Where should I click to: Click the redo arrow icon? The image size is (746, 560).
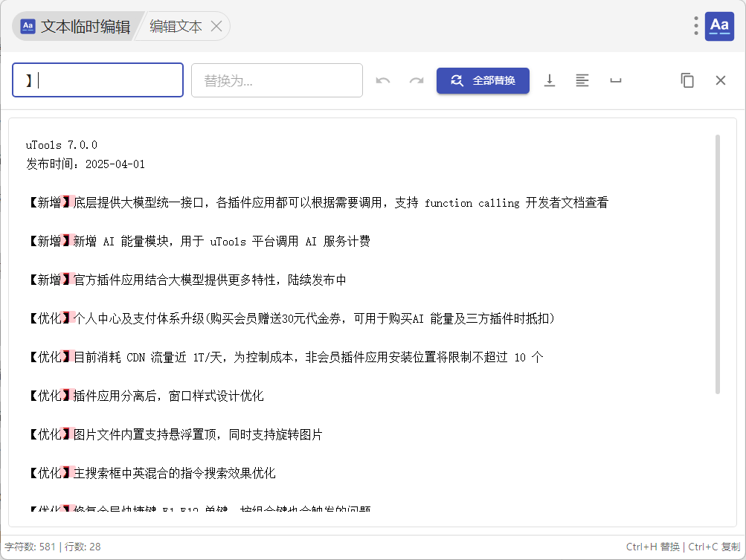417,80
